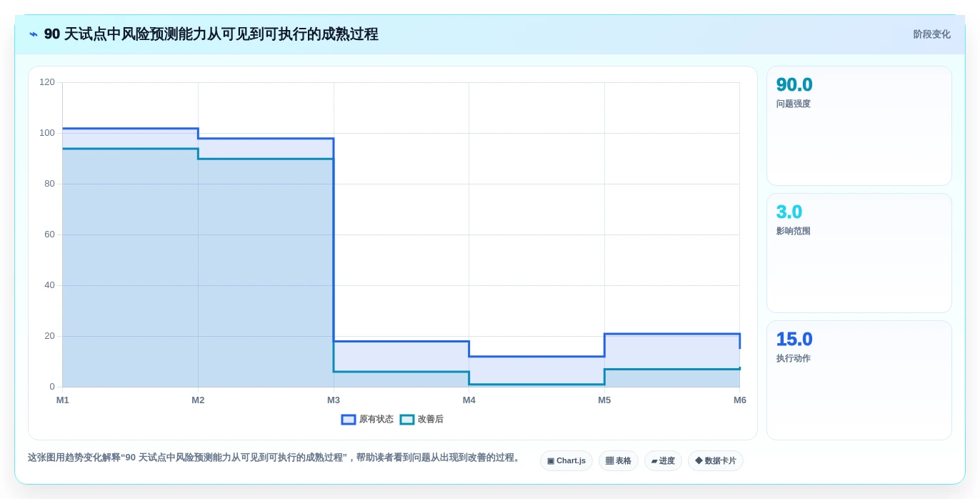Image resolution: width=980 pixels, height=499 pixels.
Task: Click the M3 axis label
Action: click(334, 400)
